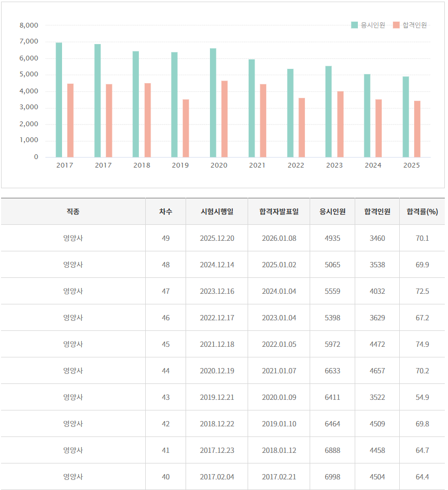
Task: Select the pink 2019 합격인원 bar
Action: click(x=186, y=128)
